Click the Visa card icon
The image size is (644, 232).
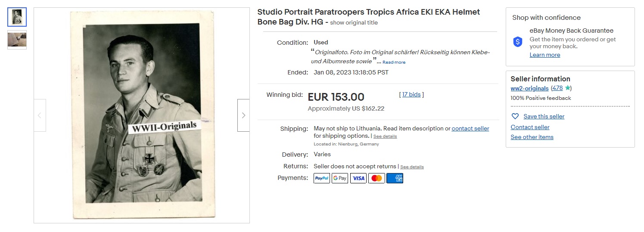pyautogui.click(x=358, y=178)
